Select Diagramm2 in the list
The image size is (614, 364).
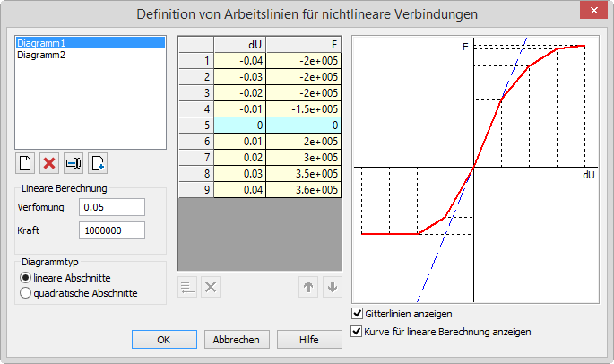point(90,55)
